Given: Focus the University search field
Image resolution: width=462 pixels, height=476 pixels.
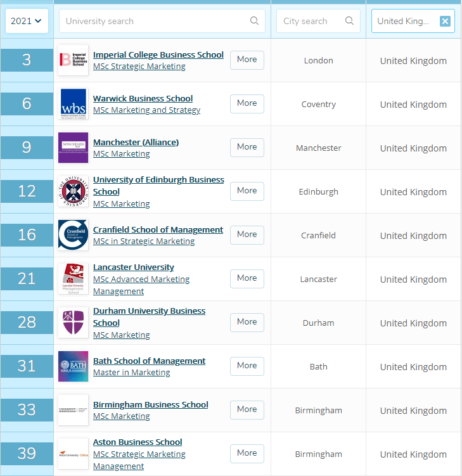Looking at the screenshot, I should 162,21.
